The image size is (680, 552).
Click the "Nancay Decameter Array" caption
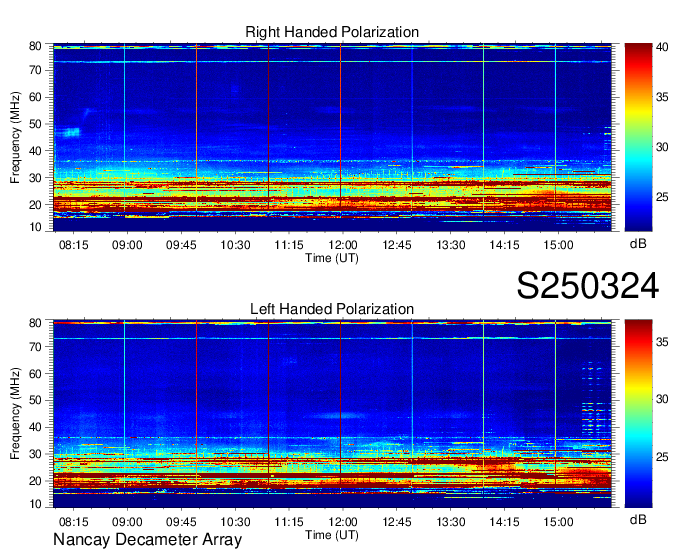(147, 540)
